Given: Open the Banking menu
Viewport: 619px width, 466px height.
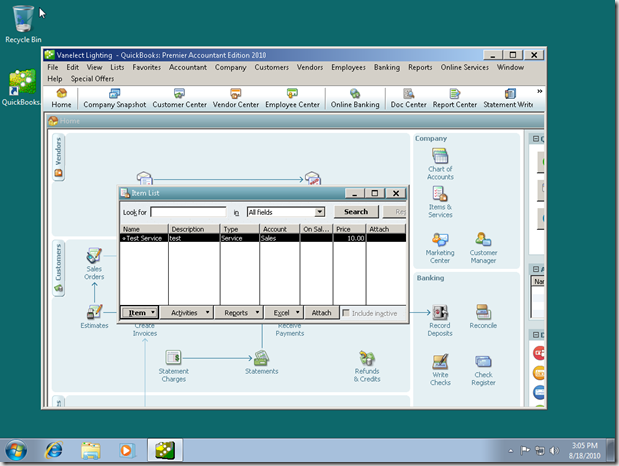Looking at the screenshot, I should [x=387, y=67].
